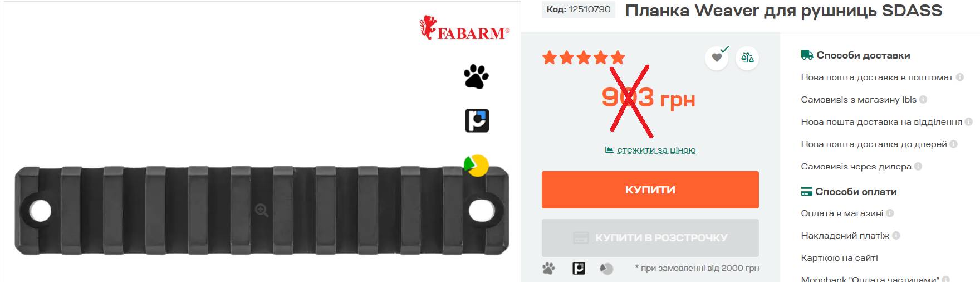Screen dimensions: 980x282
Task: Click the green-yellow pie installment icon
Action: (x=476, y=166)
